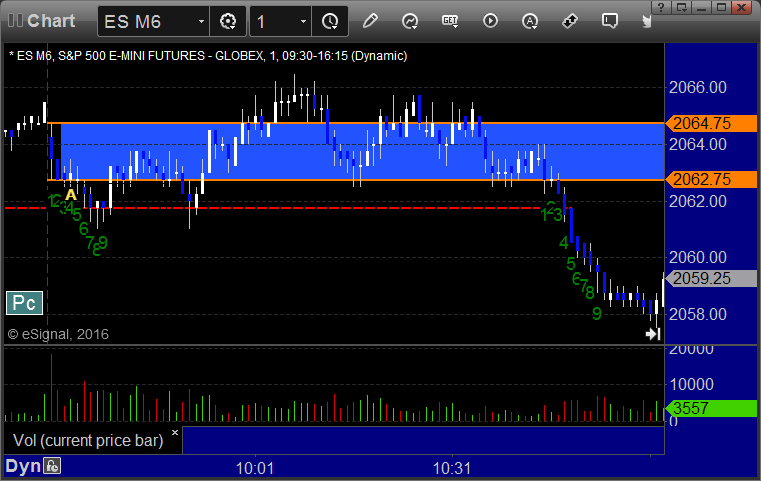Select the Vol (current price bar) label
Image resolution: width=761 pixels, height=481 pixels.
[88, 440]
